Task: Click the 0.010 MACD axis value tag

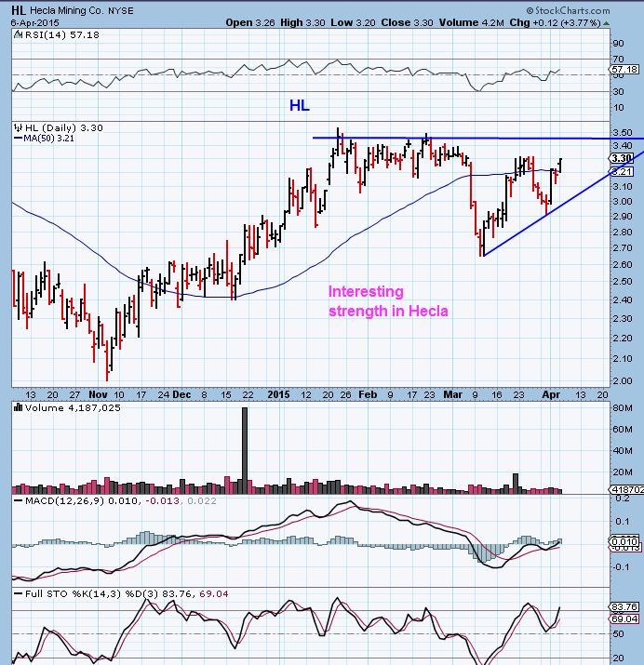Action: click(624, 541)
